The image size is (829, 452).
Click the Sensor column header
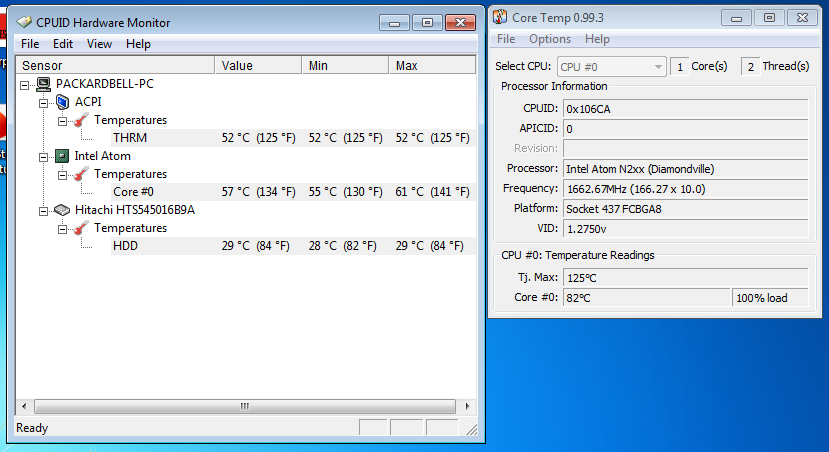tap(115, 65)
